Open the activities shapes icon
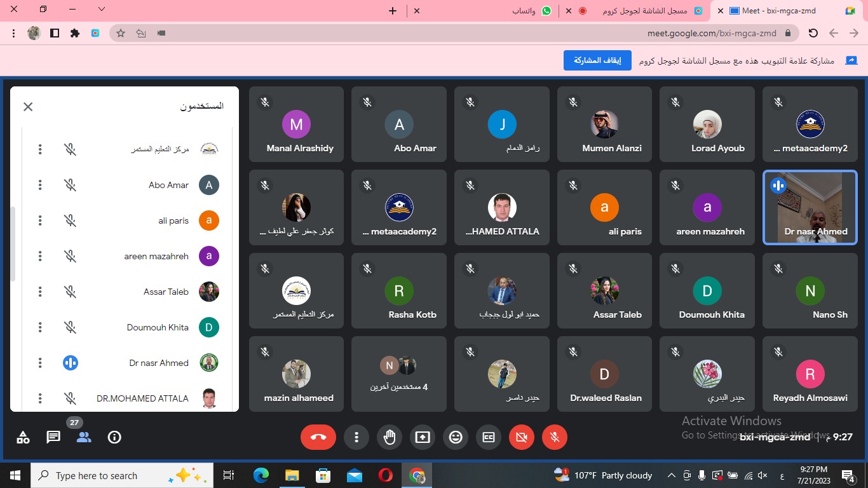868x488 pixels. pyautogui.click(x=23, y=437)
